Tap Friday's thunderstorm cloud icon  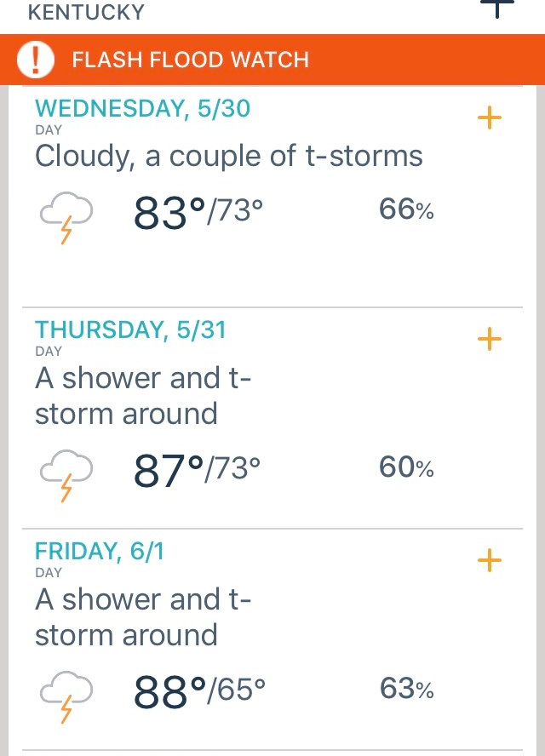[x=66, y=693]
